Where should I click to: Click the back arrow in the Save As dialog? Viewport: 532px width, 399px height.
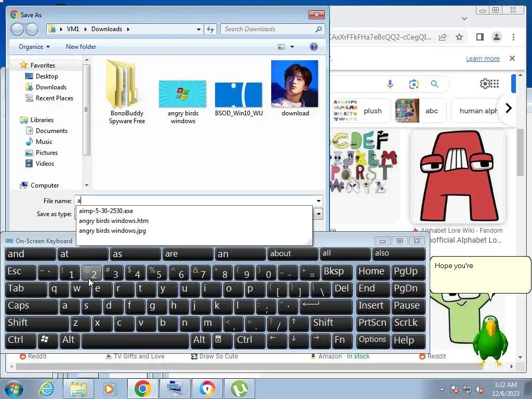pyautogui.click(x=17, y=29)
